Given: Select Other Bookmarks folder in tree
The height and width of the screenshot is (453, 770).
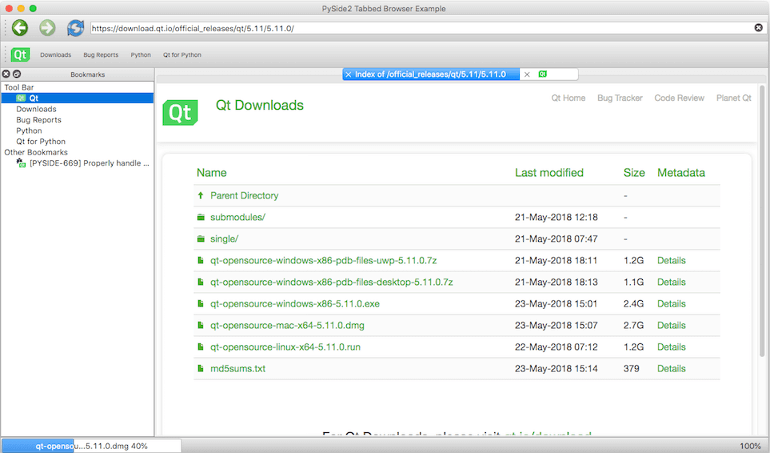Looking at the screenshot, I should click(x=36, y=152).
